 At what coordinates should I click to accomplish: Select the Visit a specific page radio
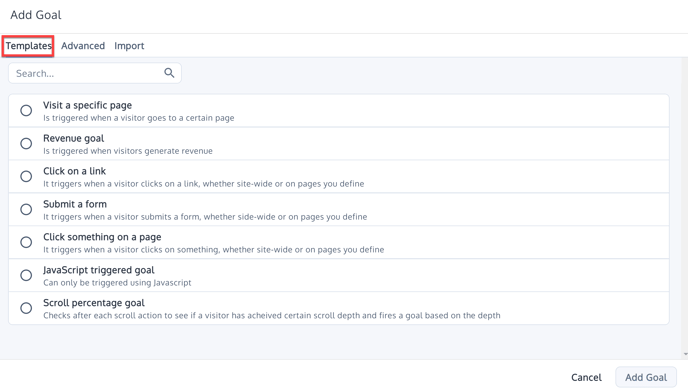pyautogui.click(x=26, y=110)
